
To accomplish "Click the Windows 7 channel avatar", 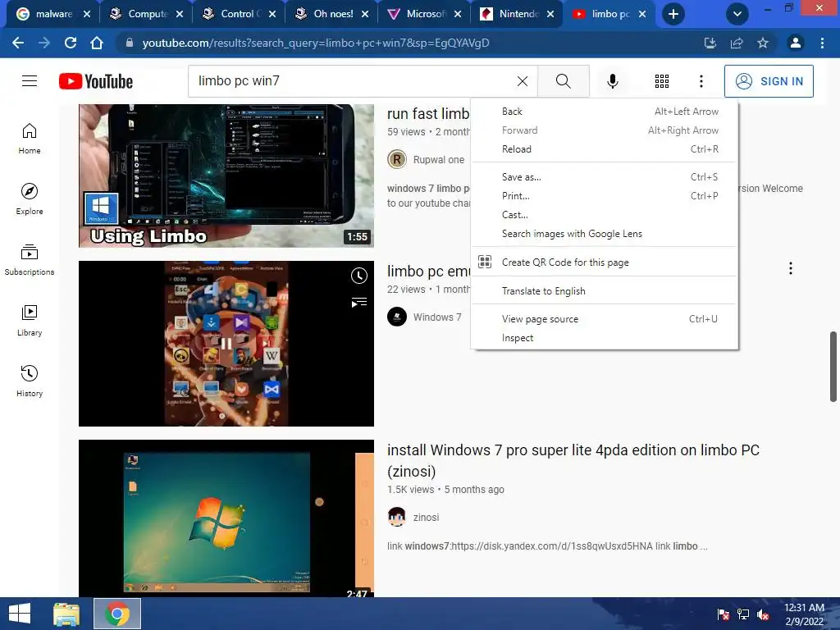I will 397,317.
